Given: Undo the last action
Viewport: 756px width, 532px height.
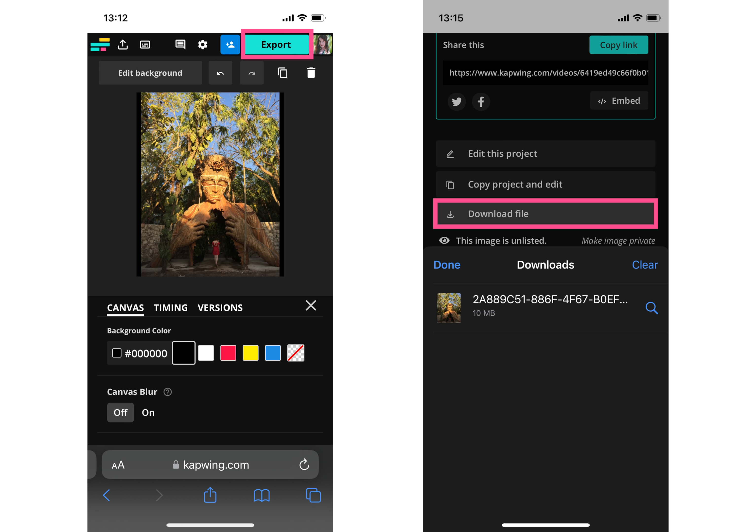Looking at the screenshot, I should point(220,73).
